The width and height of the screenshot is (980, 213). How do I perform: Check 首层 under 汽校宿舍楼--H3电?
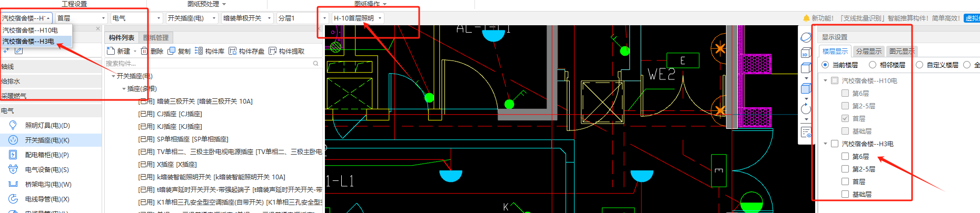[845, 181]
